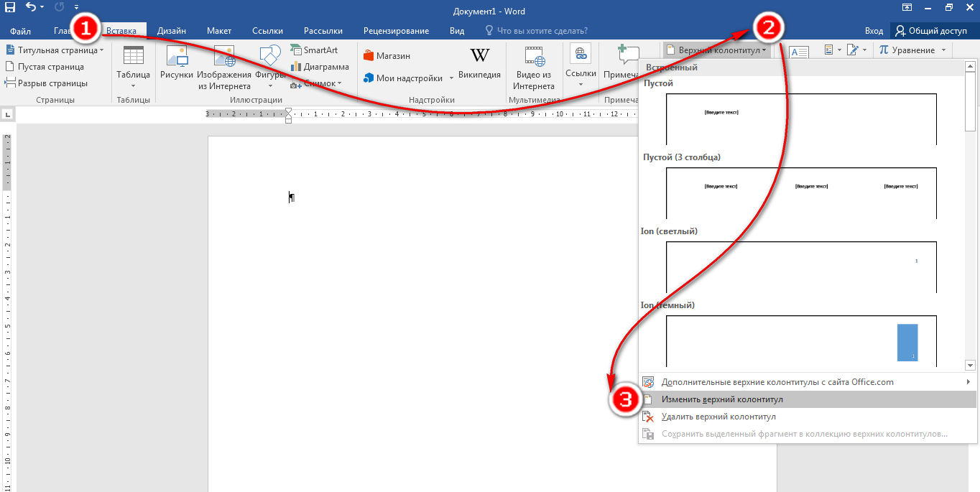Click the Undo arrow in quick access toolbar
Image resolution: width=980 pixels, height=492 pixels.
pos(31,8)
